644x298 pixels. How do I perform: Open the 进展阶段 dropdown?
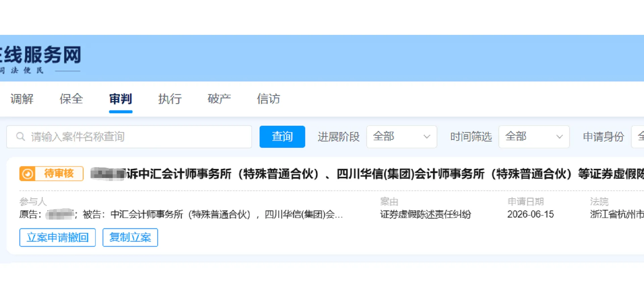coord(402,137)
